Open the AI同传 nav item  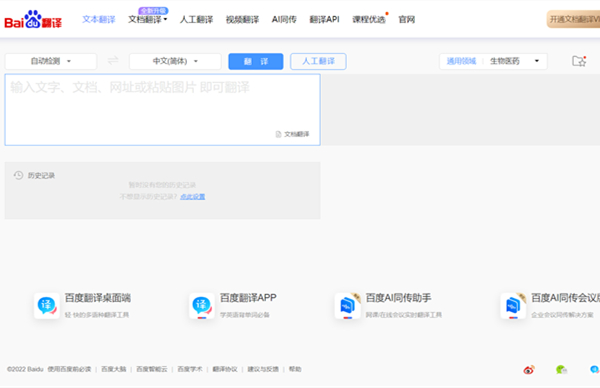[284, 20]
